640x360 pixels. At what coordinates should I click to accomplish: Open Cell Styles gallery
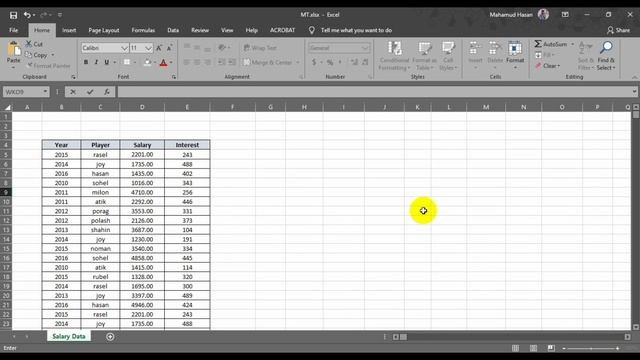(x=448, y=56)
